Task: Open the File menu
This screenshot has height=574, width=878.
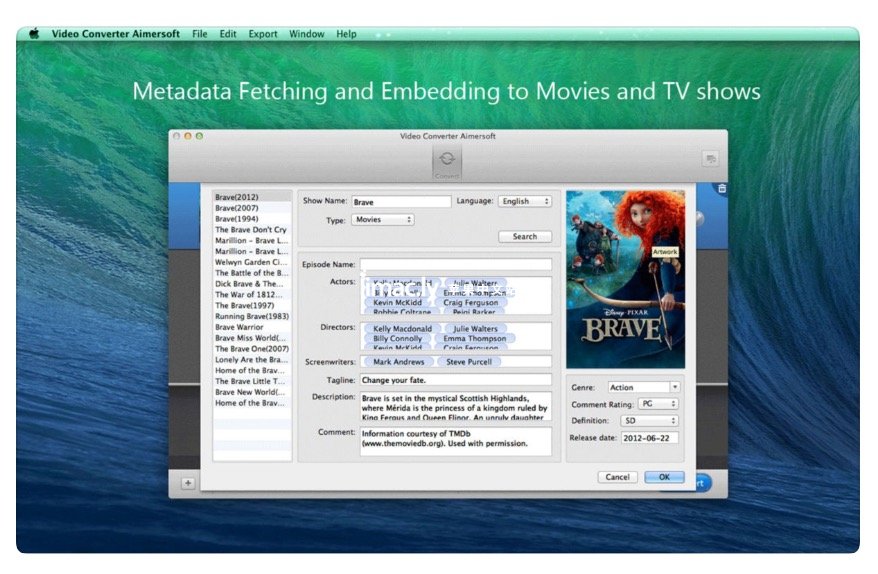Action: click(x=199, y=34)
